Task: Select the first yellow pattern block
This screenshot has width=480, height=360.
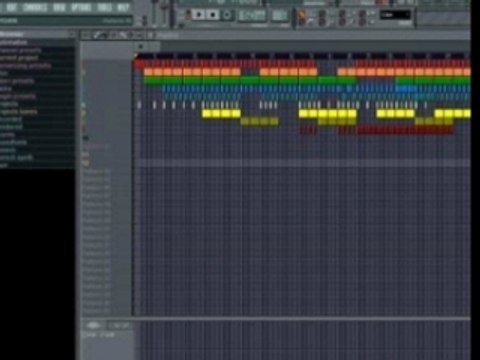Action: point(207,114)
